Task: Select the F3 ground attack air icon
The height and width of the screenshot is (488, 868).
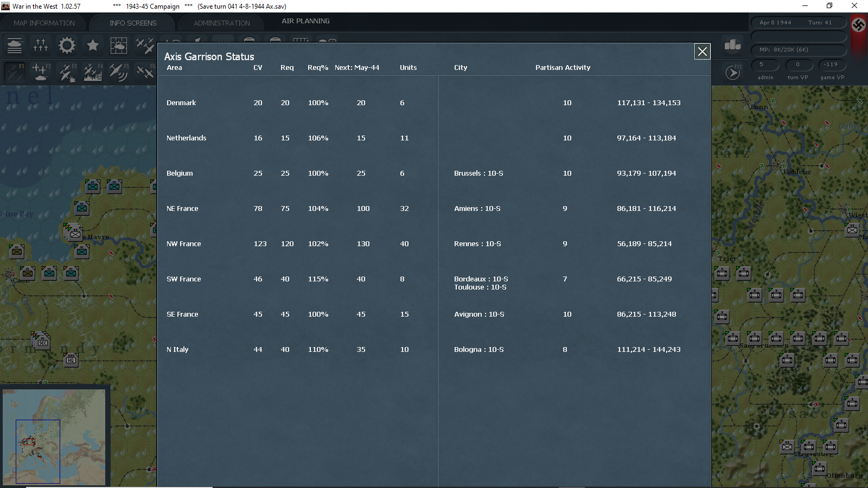Action: click(x=67, y=72)
